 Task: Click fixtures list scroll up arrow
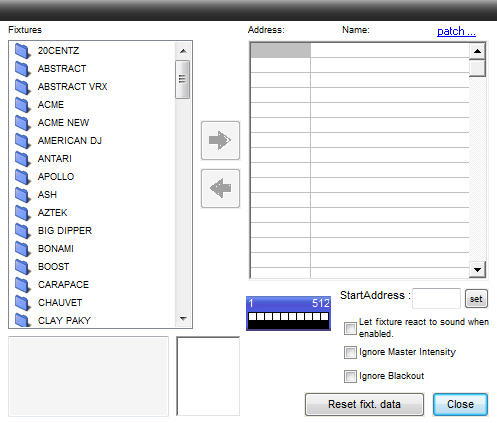pyautogui.click(x=183, y=51)
